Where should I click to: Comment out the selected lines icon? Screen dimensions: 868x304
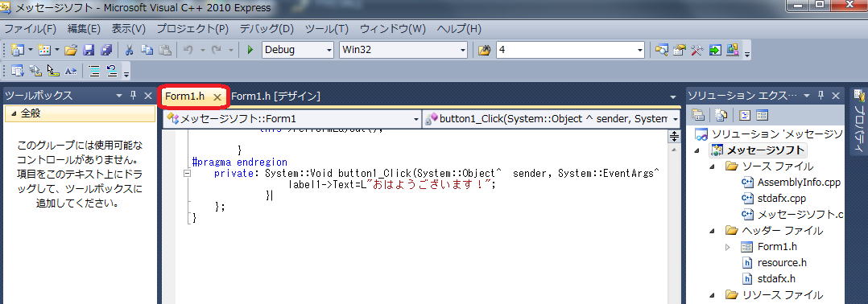(94, 71)
